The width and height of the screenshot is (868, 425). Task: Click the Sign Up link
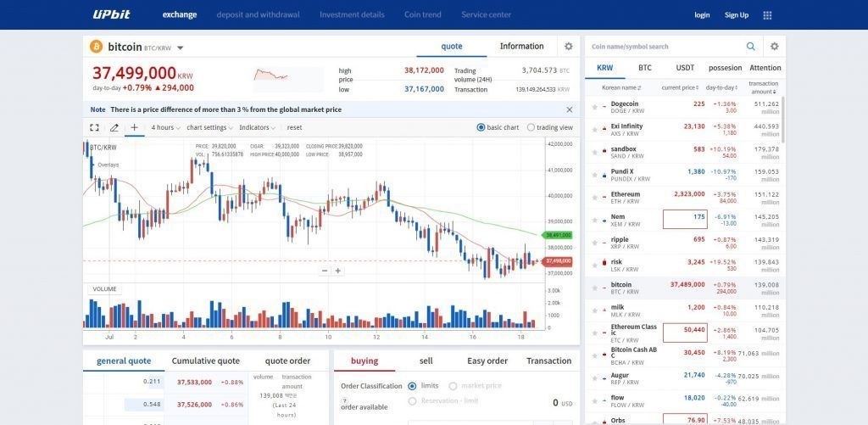coord(737,15)
